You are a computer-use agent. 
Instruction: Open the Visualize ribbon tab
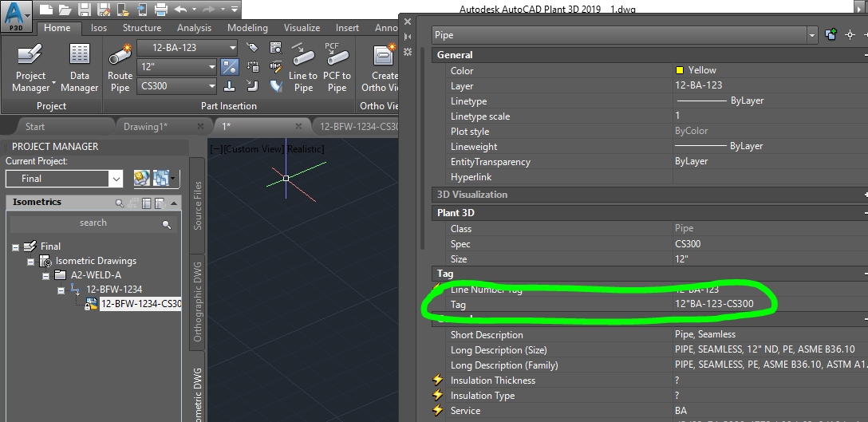click(x=302, y=28)
